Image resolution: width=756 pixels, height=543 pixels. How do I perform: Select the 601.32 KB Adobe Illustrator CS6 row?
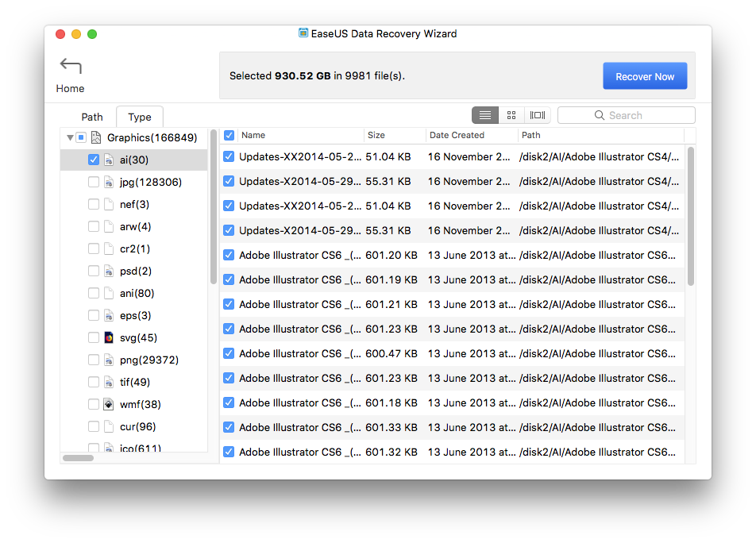pos(453,452)
